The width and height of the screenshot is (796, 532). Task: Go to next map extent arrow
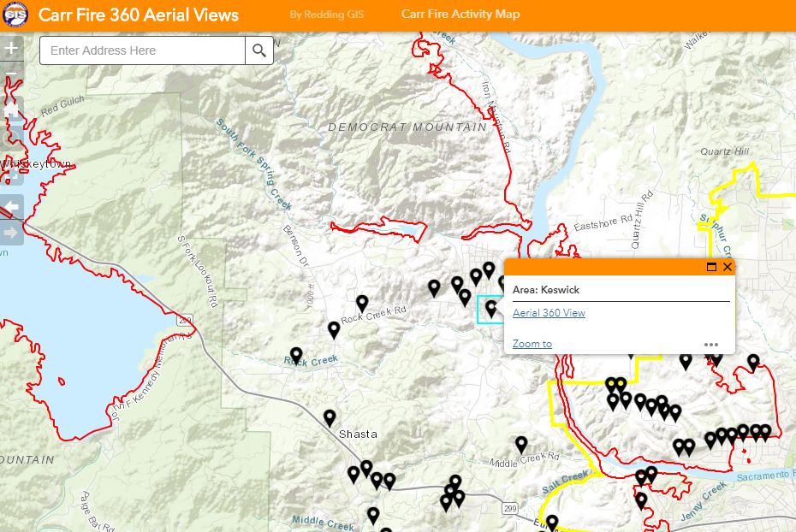(x=11, y=232)
